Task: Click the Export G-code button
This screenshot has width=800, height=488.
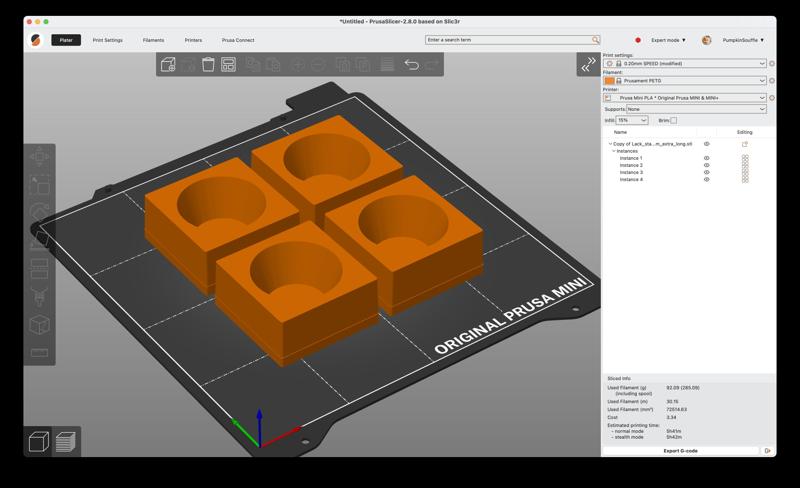Action: (x=681, y=451)
